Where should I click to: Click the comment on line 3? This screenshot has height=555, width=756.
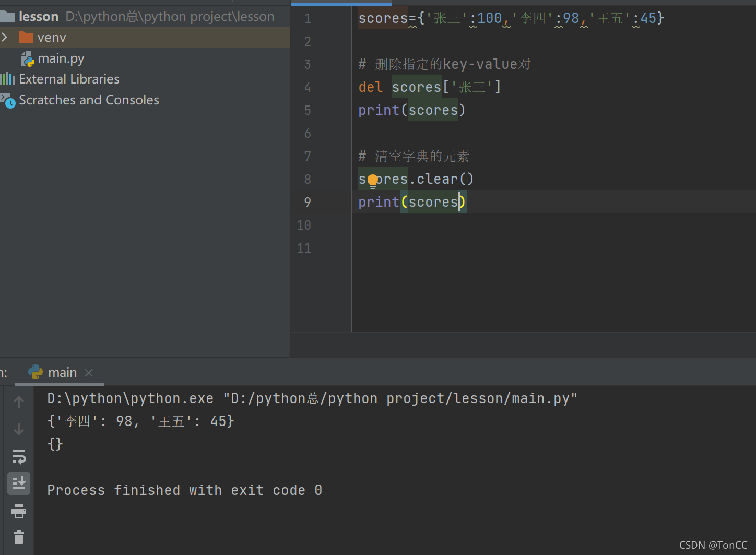[x=445, y=64]
